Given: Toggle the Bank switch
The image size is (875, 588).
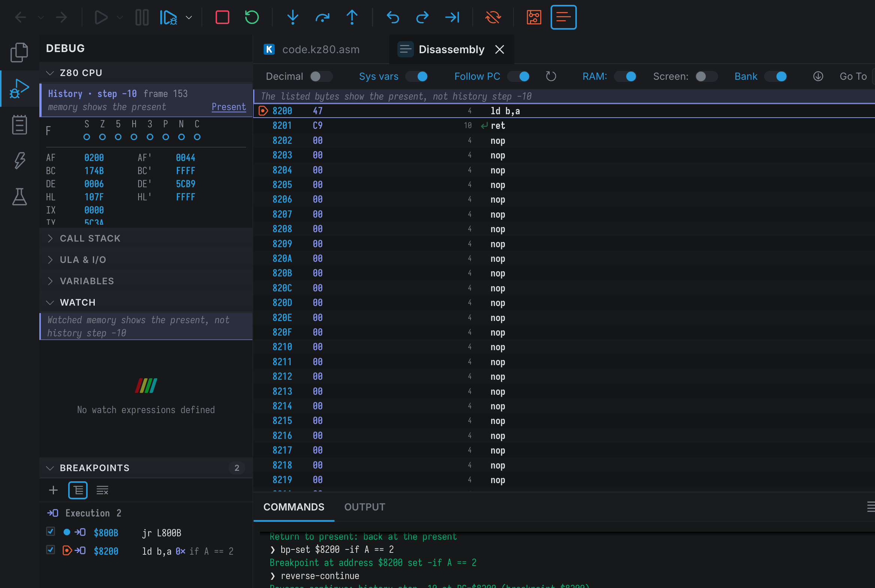Looking at the screenshot, I should (776, 76).
